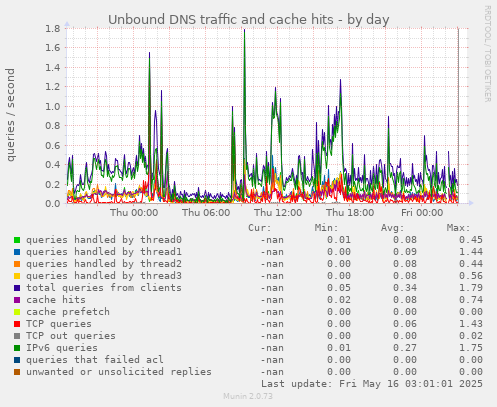Click TCP queries Max value 1.43

pos(471,324)
